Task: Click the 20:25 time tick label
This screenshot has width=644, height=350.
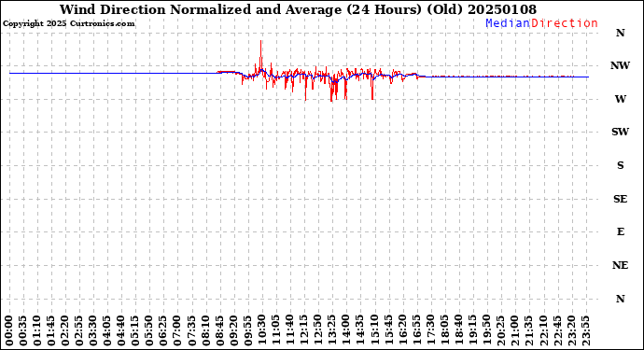Action: pos(500,330)
